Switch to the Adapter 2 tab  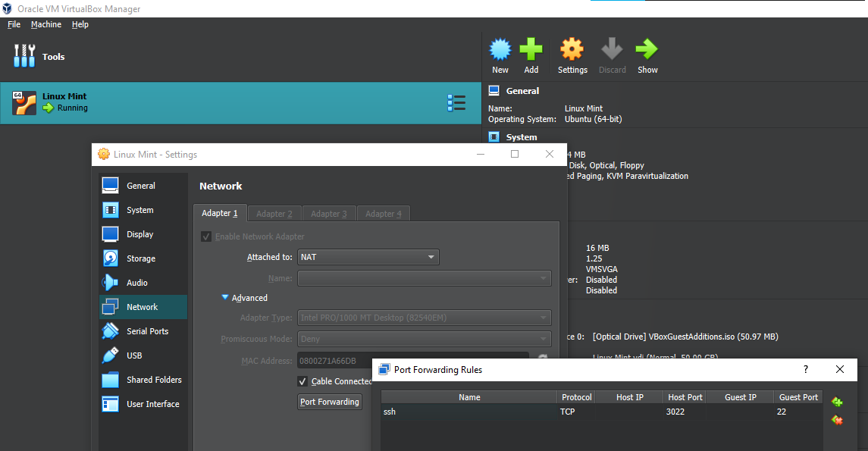tap(274, 214)
